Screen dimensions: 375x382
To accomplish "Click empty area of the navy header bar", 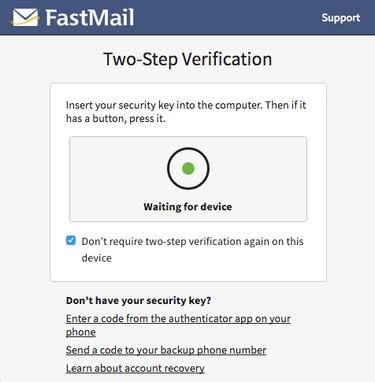I will click(x=227, y=17).
